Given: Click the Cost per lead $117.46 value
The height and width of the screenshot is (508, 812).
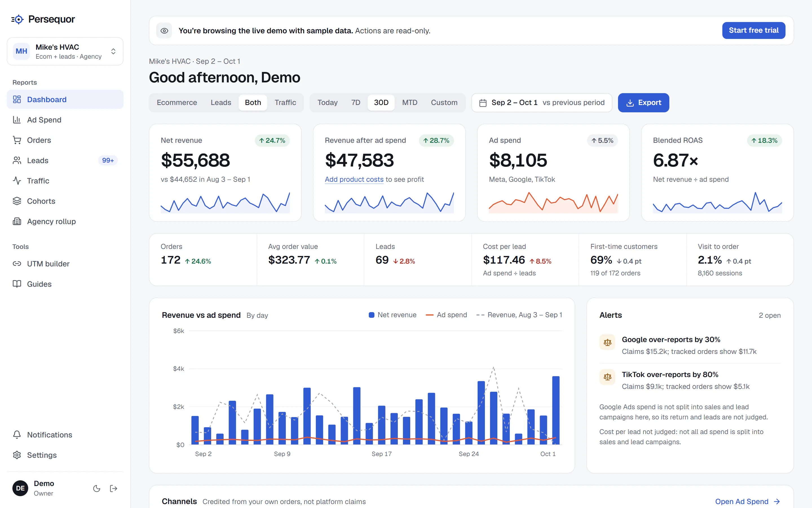Looking at the screenshot, I should [x=504, y=260].
